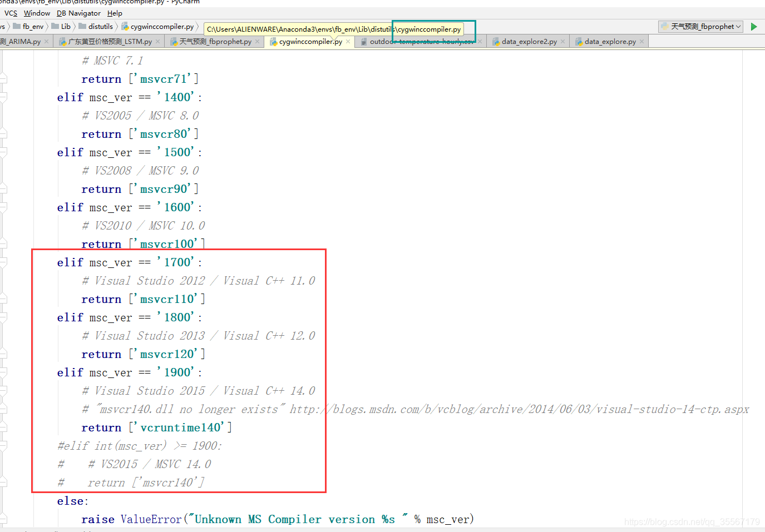Image resolution: width=765 pixels, height=532 pixels.
Task: Open the msdn blog URL in the comment
Action: click(x=520, y=409)
